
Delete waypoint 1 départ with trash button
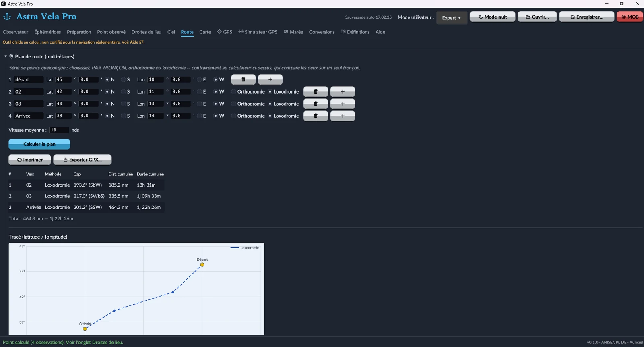click(x=243, y=79)
